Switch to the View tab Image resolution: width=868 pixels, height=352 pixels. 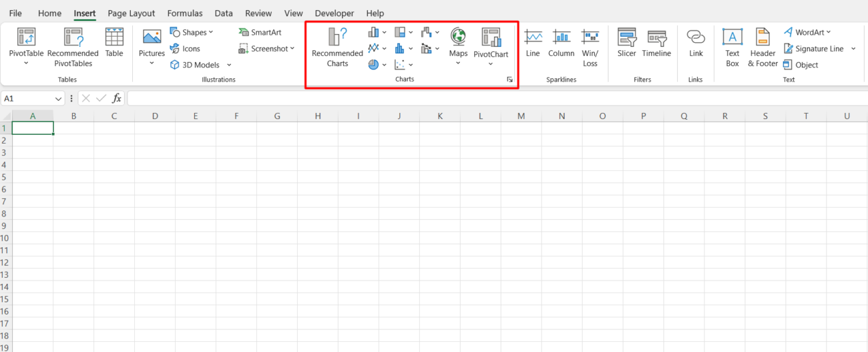tap(293, 13)
